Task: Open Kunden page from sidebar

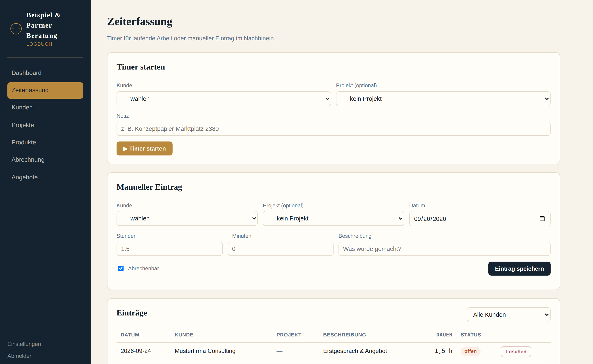Action: point(45,107)
